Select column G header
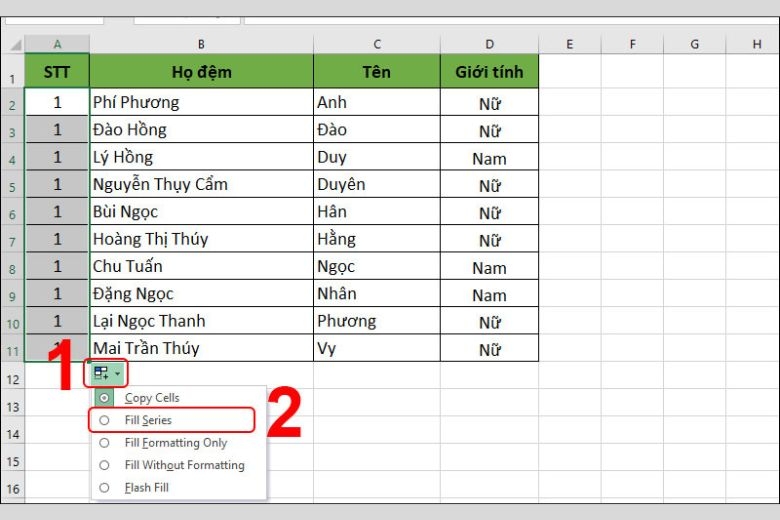Screen dimensions: 780x520 coord(694,44)
